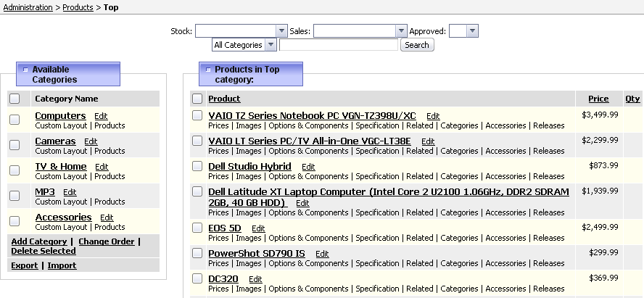Open Categories for PowerShot SD790 IS
Screen dimensions: 644x298
[459, 263]
